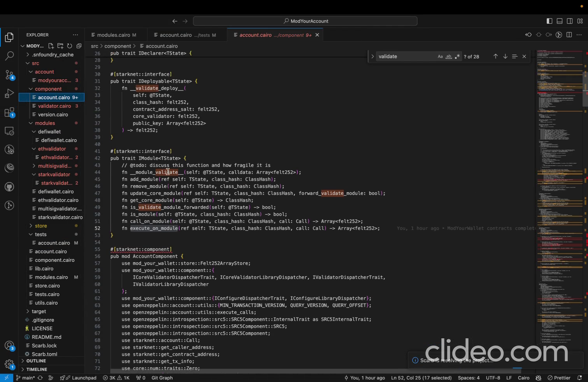Screen dimensions: 588x382
Task: Click the component breadcrumb segment
Action: [117, 46]
